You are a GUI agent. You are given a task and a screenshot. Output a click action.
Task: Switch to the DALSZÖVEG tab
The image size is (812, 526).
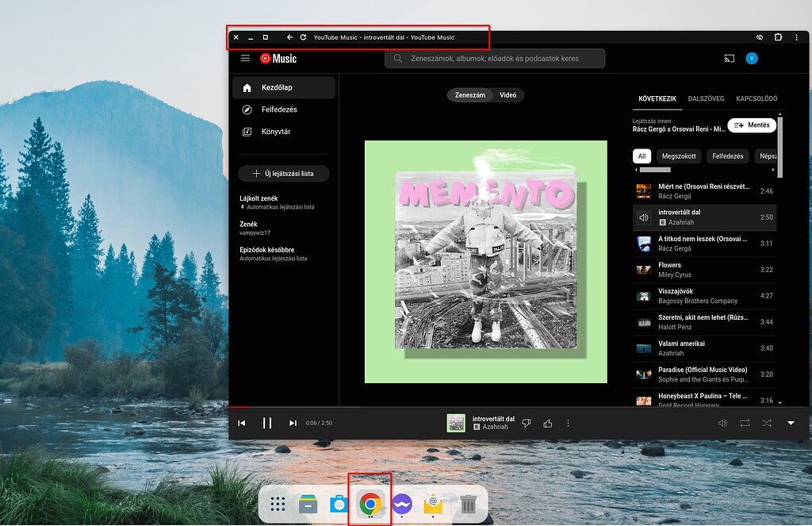click(705, 99)
